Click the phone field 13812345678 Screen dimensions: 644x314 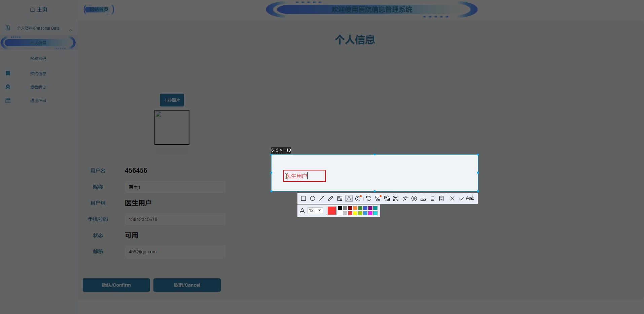coord(175,219)
